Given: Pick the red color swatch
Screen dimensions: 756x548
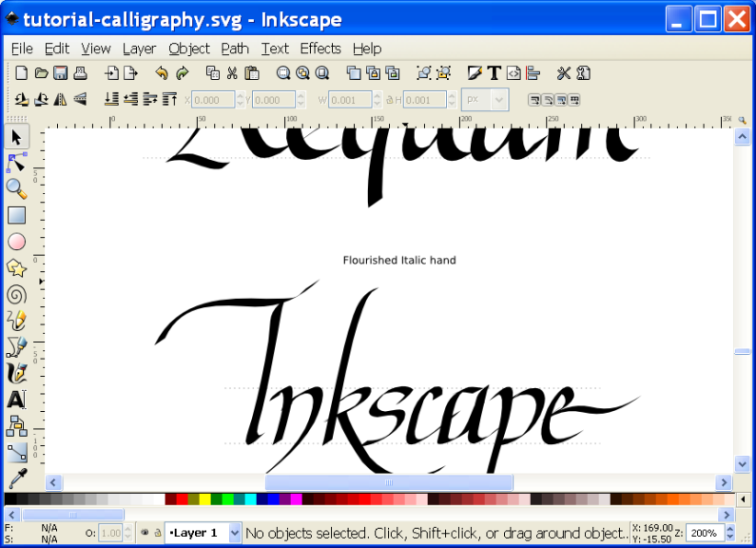Looking at the screenshot, I should tap(183, 499).
